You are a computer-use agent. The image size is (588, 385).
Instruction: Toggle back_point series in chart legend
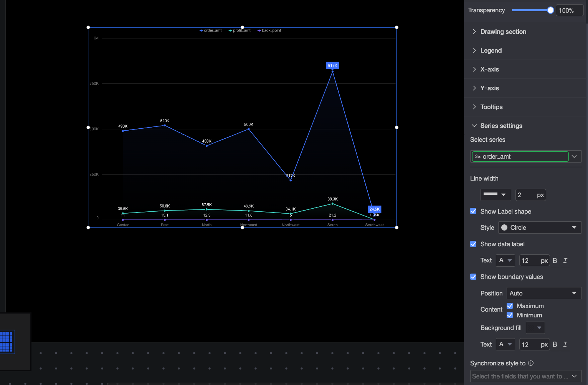(269, 30)
